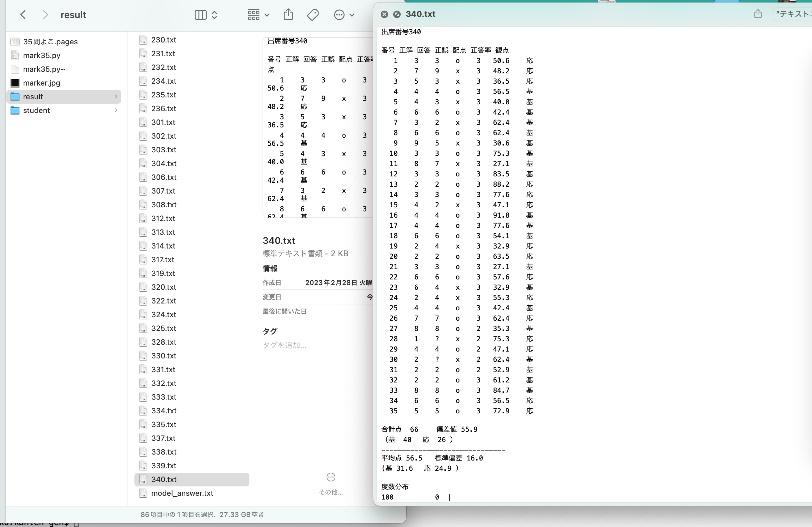Screen dimensions: 812x527
Task: Open the tag icon in Finder toolbar
Action: (x=313, y=15)
